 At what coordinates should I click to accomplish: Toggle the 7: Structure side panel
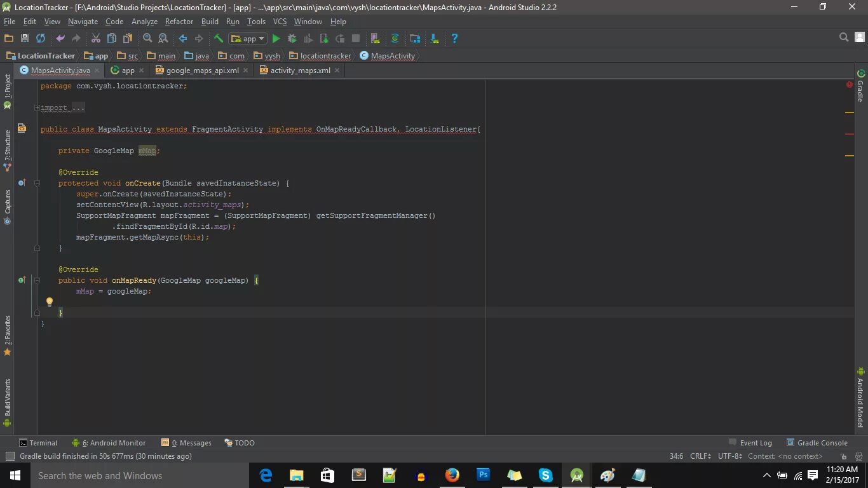pos(8,151)
